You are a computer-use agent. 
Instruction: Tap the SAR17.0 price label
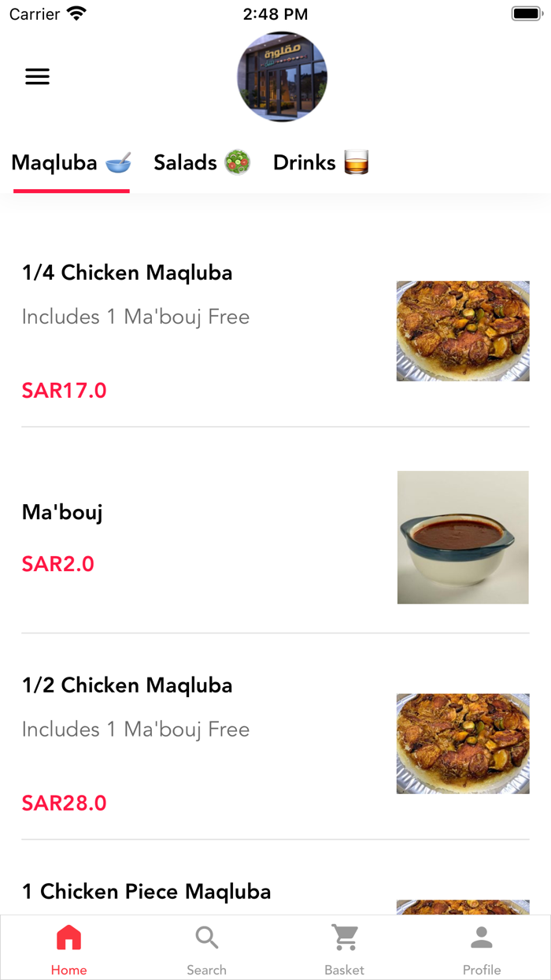click(x=64, y=390)
